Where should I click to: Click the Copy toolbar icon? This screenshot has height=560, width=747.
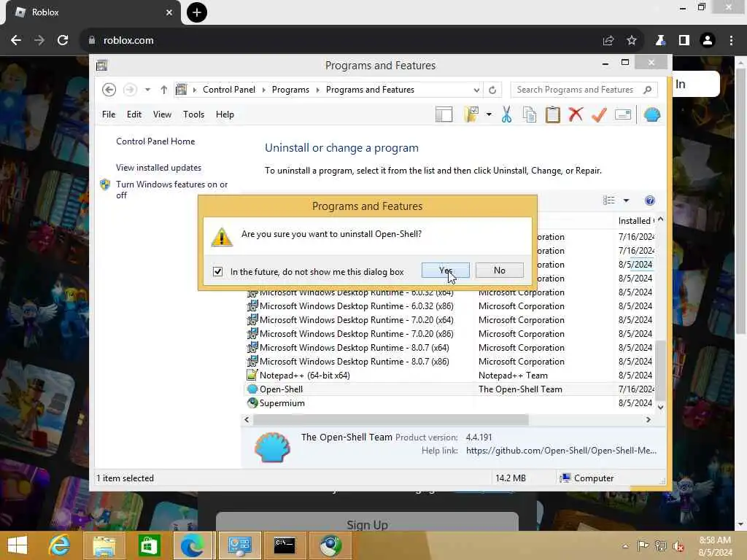pyautogui.click(x=530, y=114)
